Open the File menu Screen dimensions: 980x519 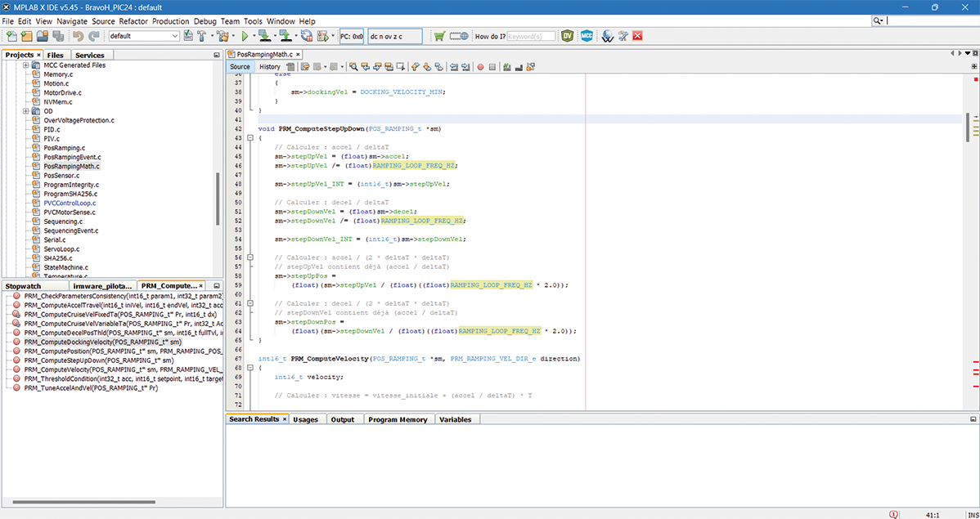[x=7, y=21]
